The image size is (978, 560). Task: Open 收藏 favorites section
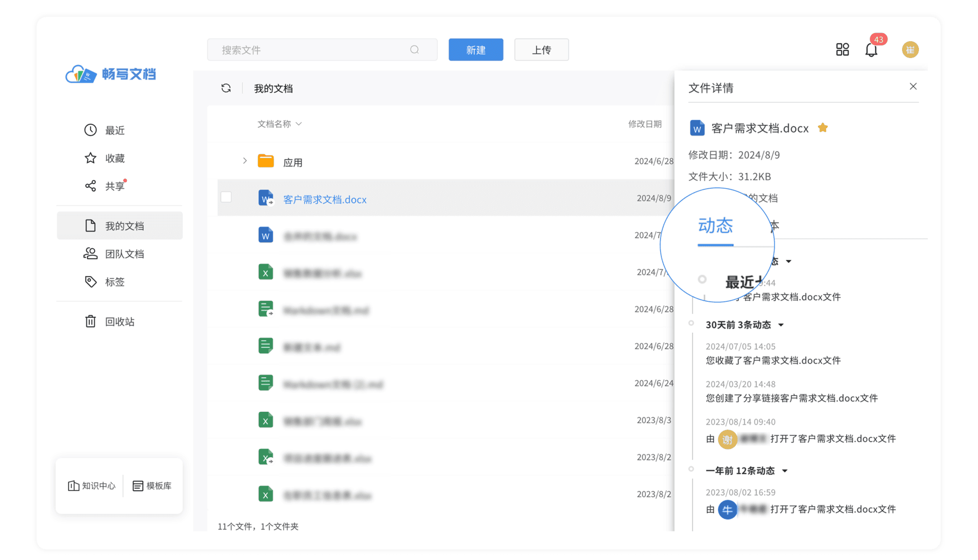pyautogui.click(x=104, y=158)
